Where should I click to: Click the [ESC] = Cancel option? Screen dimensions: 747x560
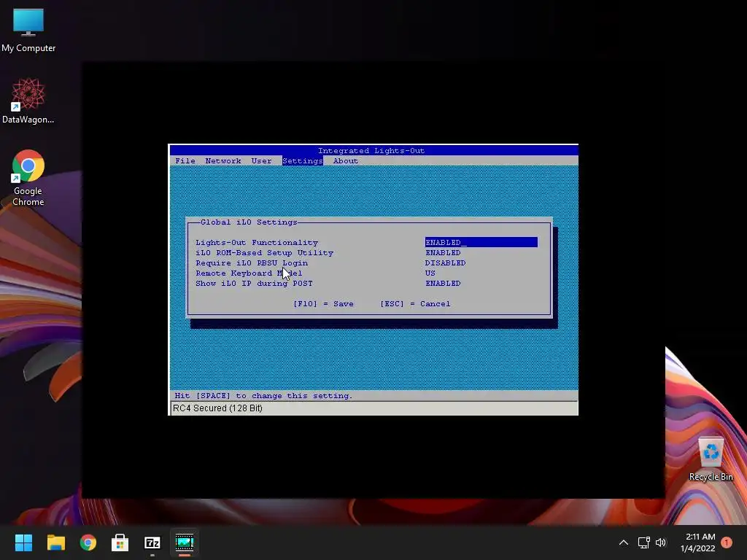415,304
